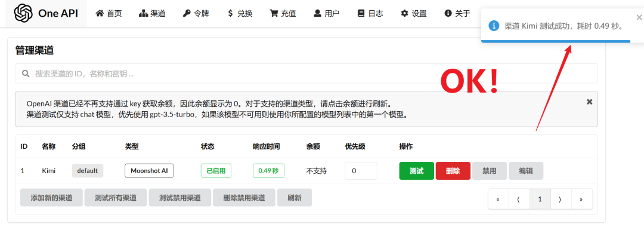The image size is (644, 230).
Task: Go to first page with « pagination
Action: pos(498,199)
